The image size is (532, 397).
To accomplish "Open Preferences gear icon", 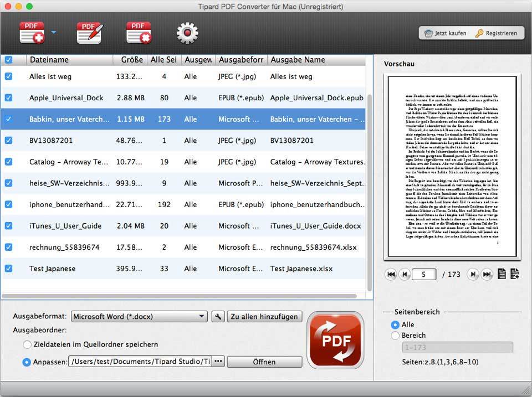I will [187, 33].
